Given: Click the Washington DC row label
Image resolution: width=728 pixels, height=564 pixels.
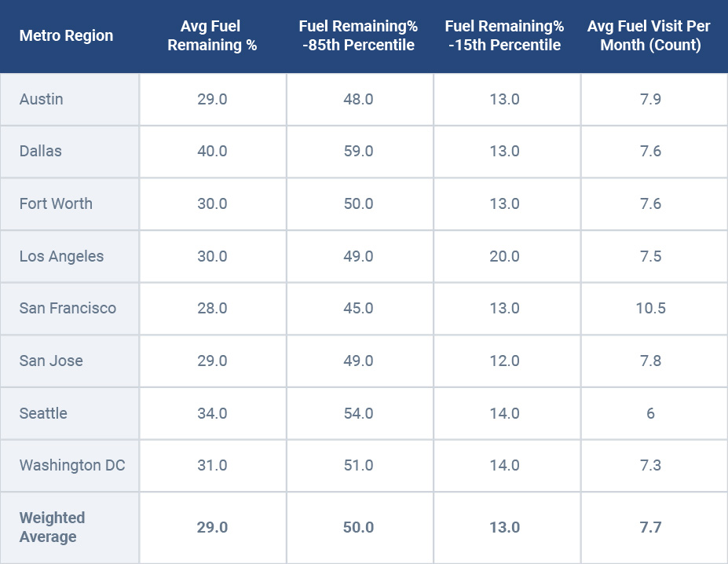Looking at the screenshot, I should [x=72, y=465].
